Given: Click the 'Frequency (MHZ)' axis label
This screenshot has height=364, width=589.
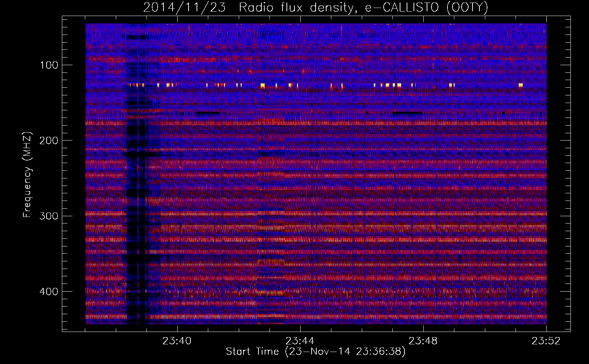Looking at the screenshot, I should 27,174.
